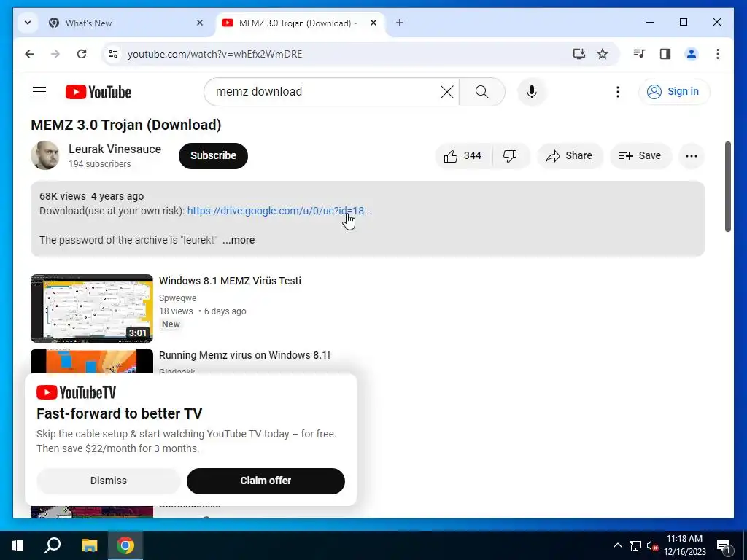Click the Chrome taskbar icon
The width and height of the screenshot is (747, 560).
[125, 545]
